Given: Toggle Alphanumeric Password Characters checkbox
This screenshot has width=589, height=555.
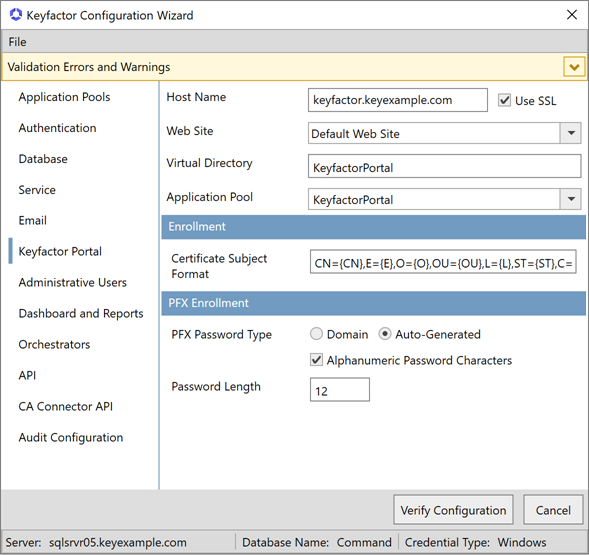Looking at the screenshot, I should (316, 360).
